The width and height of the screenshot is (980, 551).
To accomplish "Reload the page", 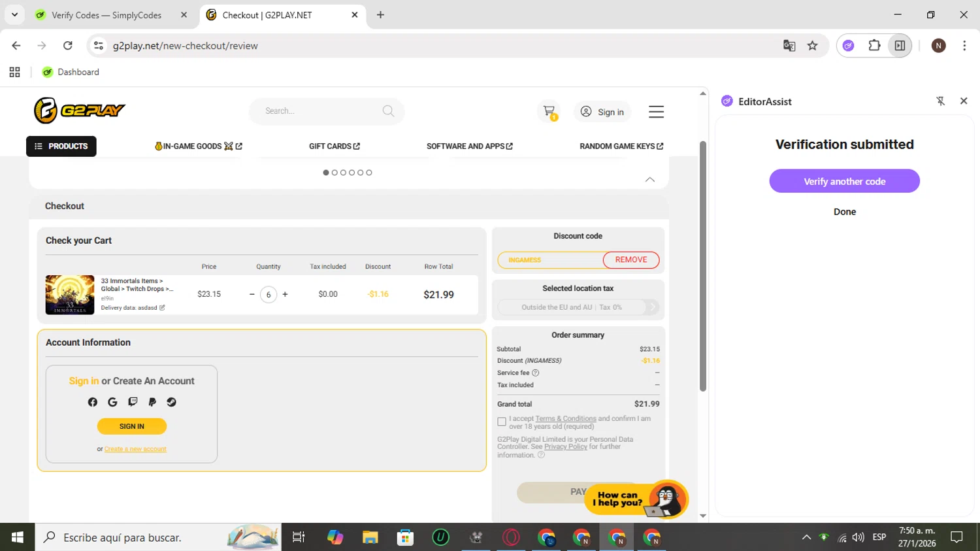I will [67, 46].
